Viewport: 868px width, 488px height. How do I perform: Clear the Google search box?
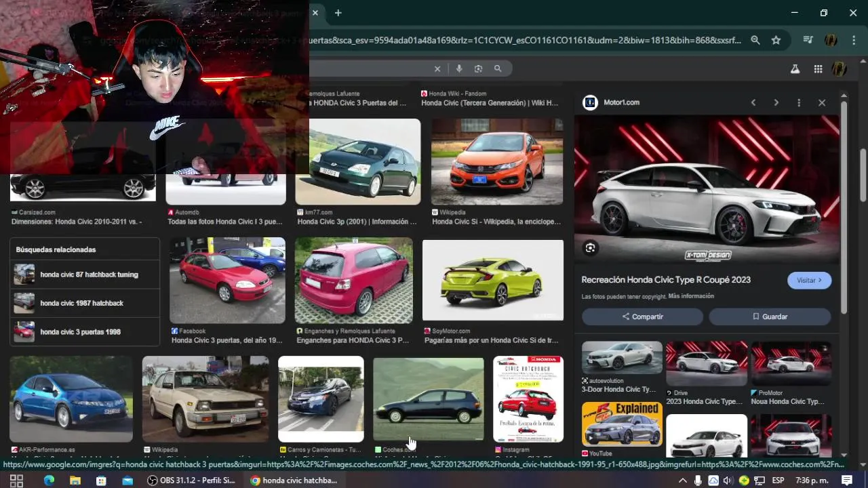(437, 69)
